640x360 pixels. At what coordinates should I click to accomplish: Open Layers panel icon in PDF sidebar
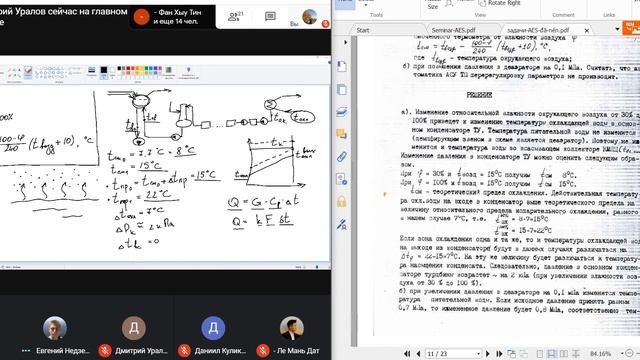(x=342, y=111)
